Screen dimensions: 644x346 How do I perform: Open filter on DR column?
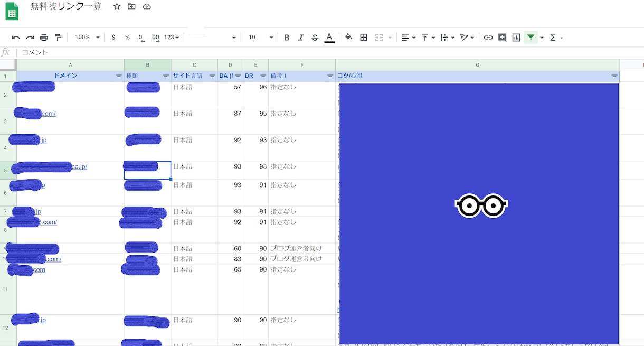(x=263, y=77)
